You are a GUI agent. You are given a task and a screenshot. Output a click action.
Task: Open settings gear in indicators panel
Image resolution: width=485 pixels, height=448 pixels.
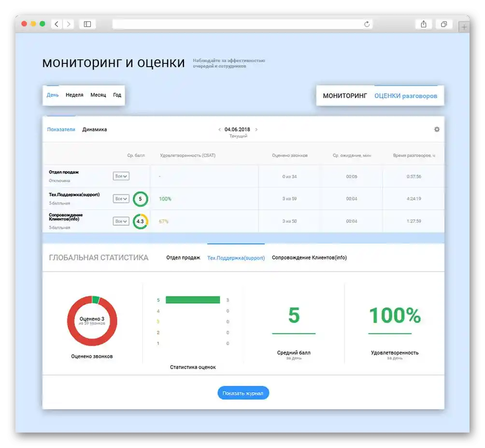[437, 130]
